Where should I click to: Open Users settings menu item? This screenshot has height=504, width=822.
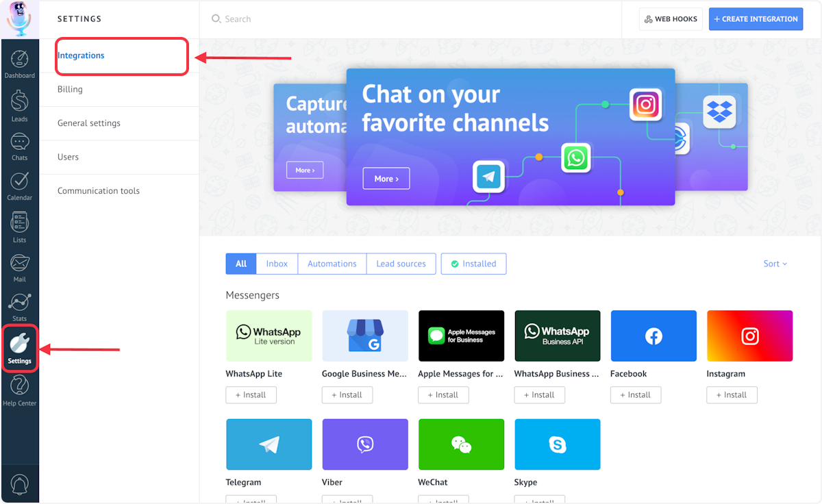tap(119, 157)
